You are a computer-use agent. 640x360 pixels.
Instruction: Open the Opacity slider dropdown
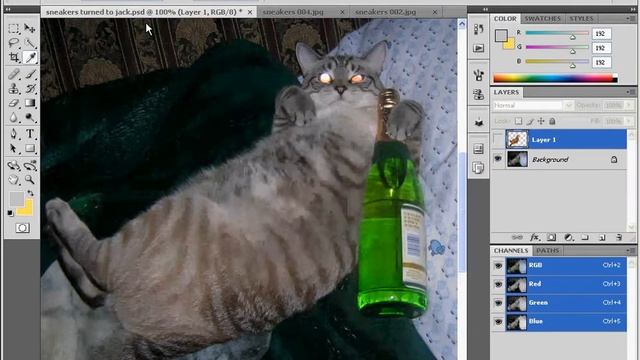(x=629, y=105)
